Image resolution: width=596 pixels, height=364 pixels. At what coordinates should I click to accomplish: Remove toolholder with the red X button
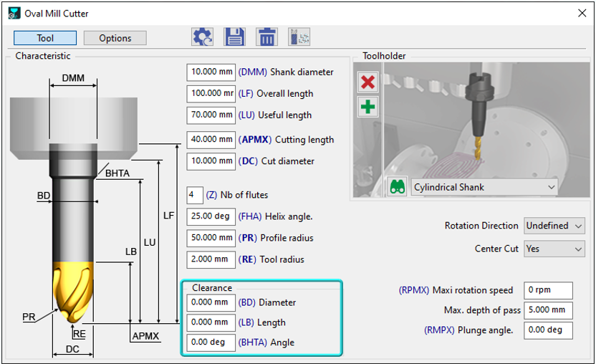click(x=367, y=82)
